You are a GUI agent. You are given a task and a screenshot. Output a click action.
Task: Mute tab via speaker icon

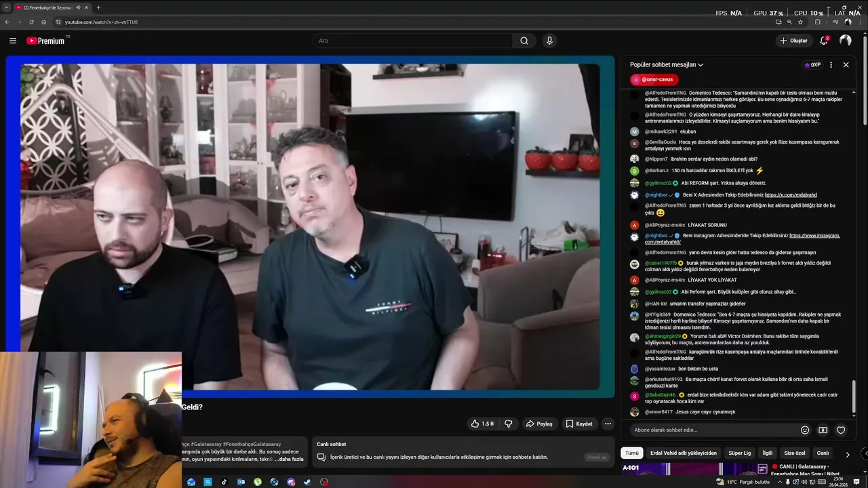(x=78, y=7)
